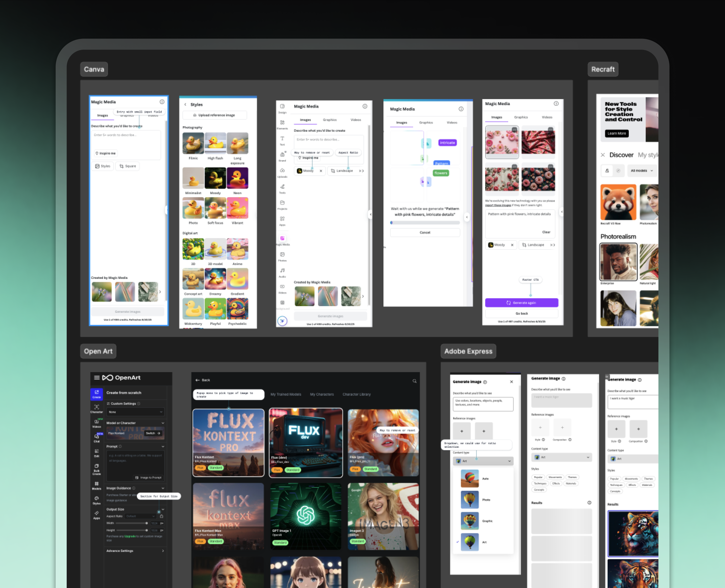The width and height of the screenshot is (725, 588).
Task: Toggle the Movements style chip in Adobe Express loading panel
Action: tap(555, 477)
